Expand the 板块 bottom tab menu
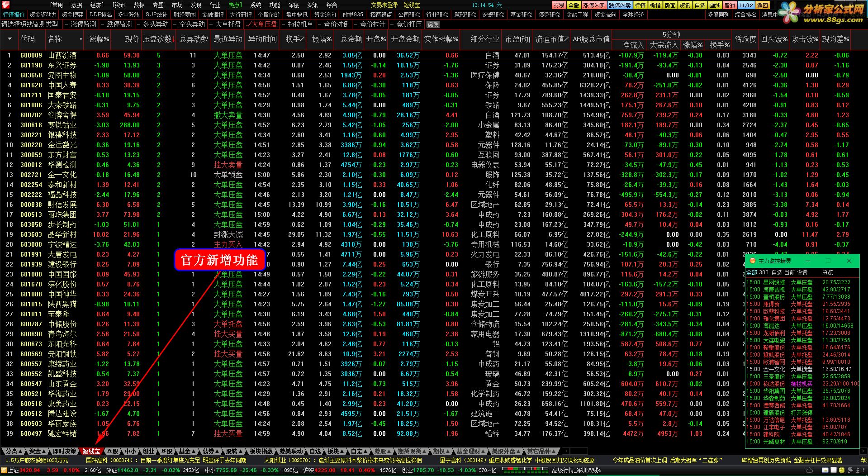 (336, 451)
